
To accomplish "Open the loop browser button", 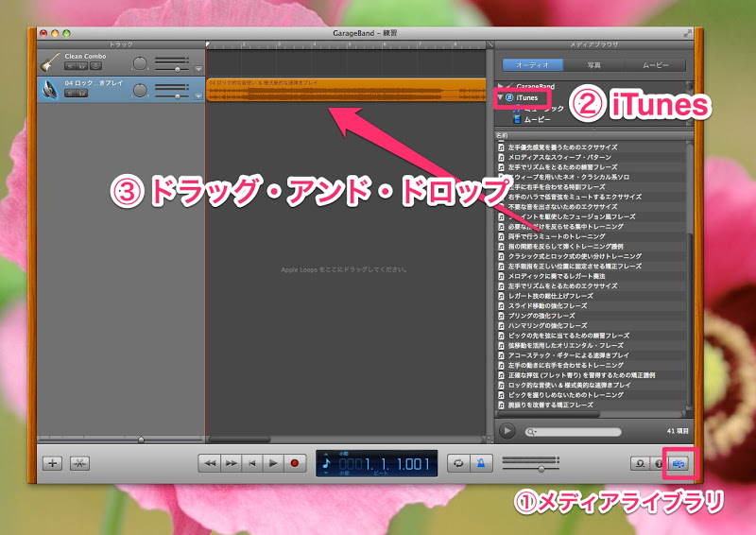I will (x=640, y=463).
